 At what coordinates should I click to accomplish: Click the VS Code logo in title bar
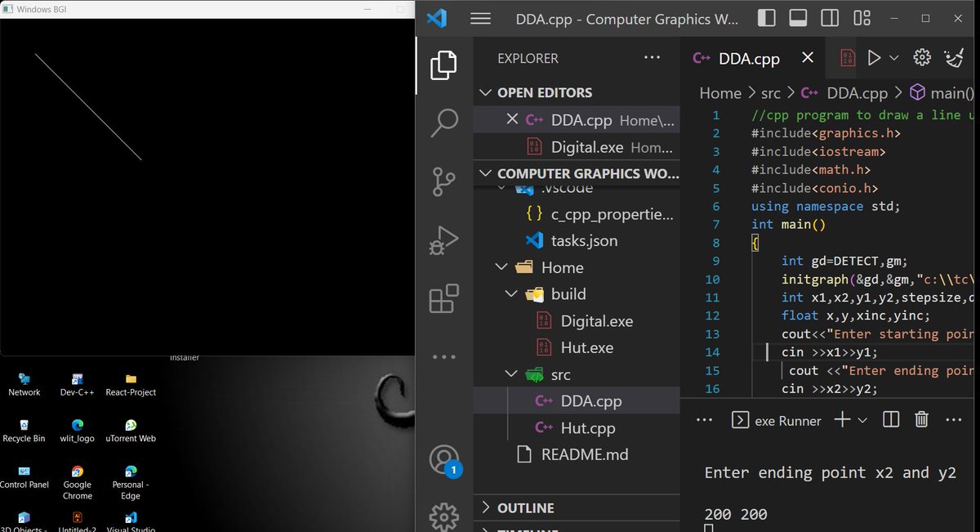pos(436,18)
